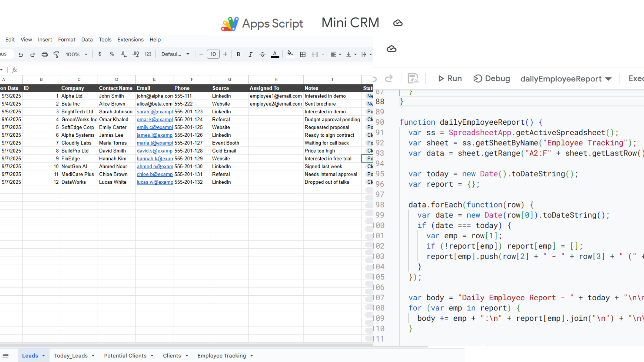Click the font size input field
Viewport: 644px width, 362px height.
point(213,54)
